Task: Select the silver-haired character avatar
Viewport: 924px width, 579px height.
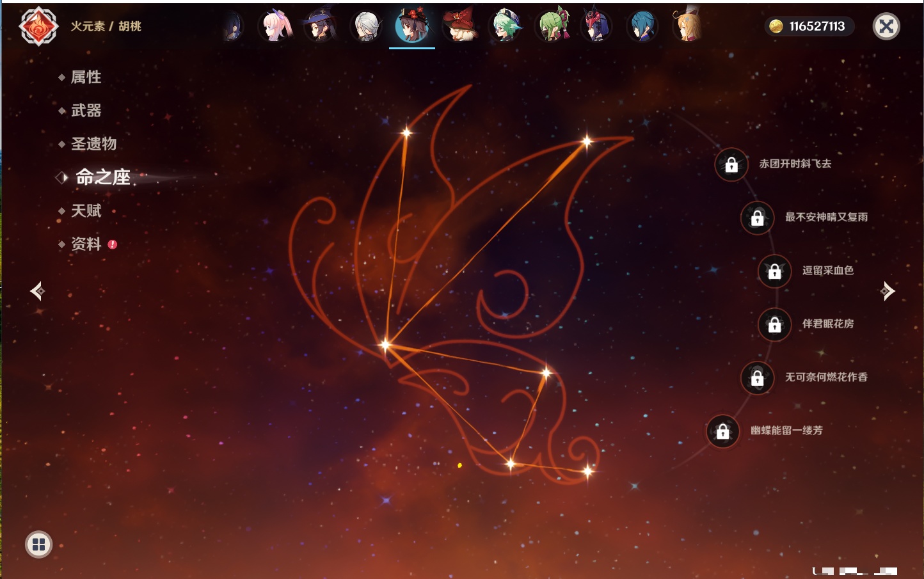Action: 367,27
